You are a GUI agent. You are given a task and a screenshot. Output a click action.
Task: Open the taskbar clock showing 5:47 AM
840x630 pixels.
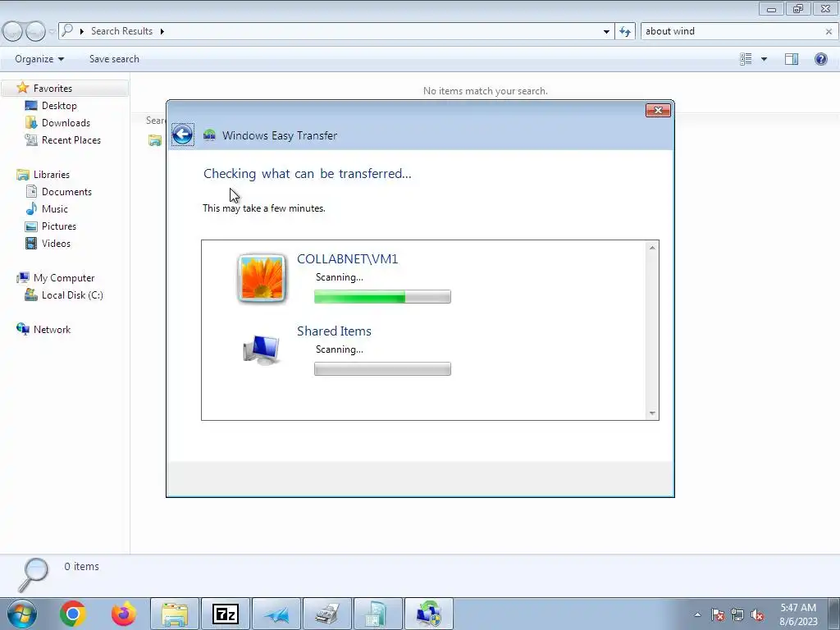click(798, 614)
